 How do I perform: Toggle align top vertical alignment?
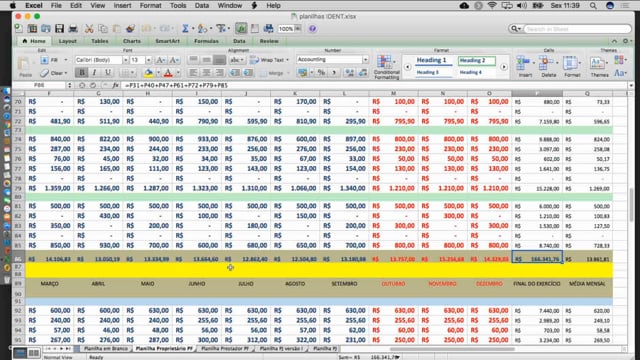(x=193, y=60)
